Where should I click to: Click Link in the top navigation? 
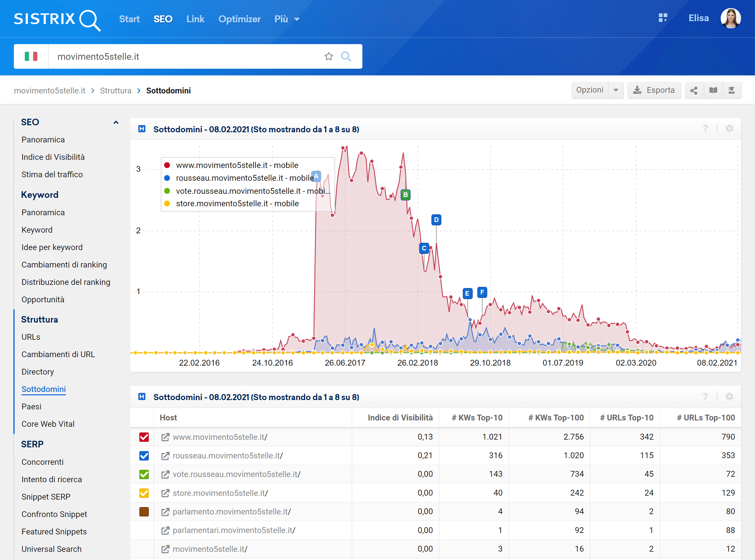coord(195,19)
